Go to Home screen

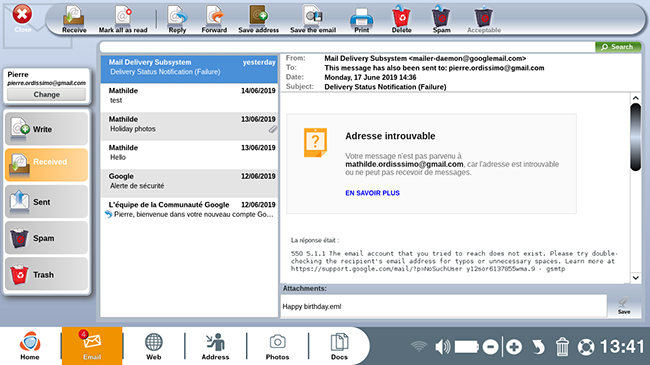[30, 346]
